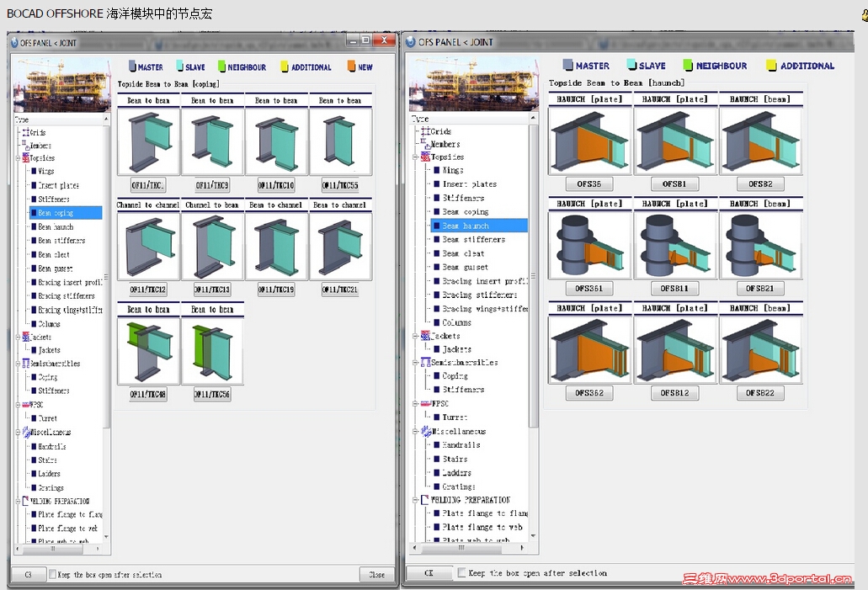Collapse Jackets node in right window tree
Image resolution: width=868 pixels, height=590 pixels.
click(x=415, y=336)
